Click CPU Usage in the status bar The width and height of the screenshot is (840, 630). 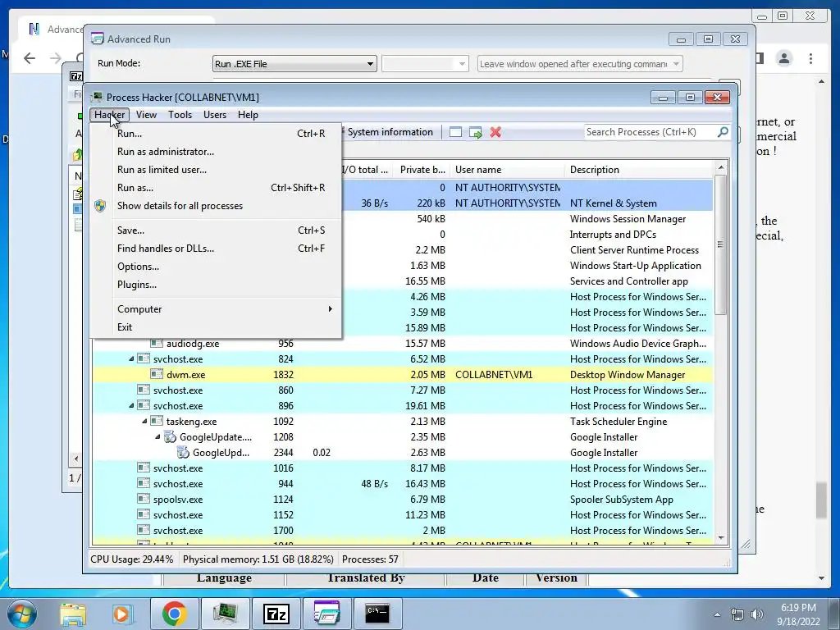(x=132, y=559)
